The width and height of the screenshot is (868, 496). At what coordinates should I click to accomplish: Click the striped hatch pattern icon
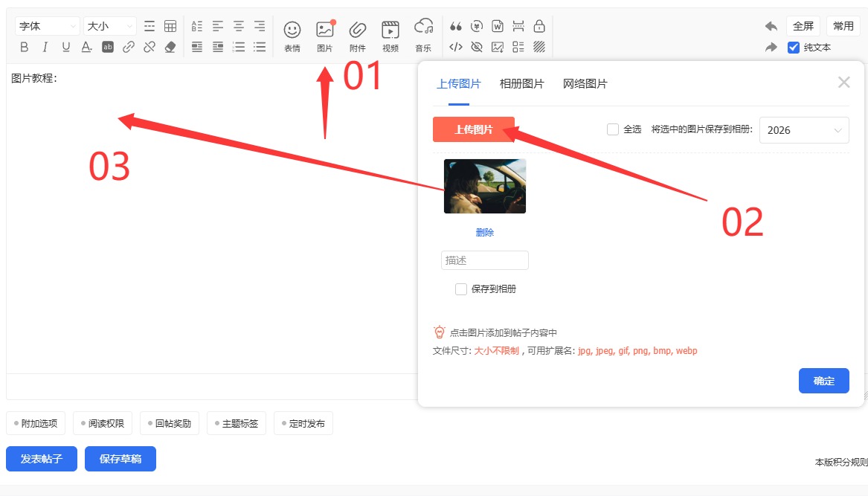pyautogui.click(x=539, y=47)
